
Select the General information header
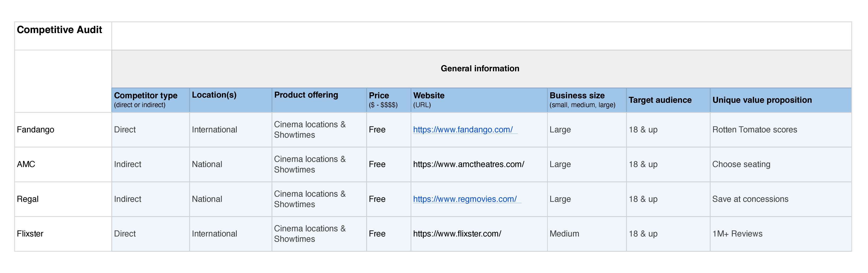click(x=480, y=69)
